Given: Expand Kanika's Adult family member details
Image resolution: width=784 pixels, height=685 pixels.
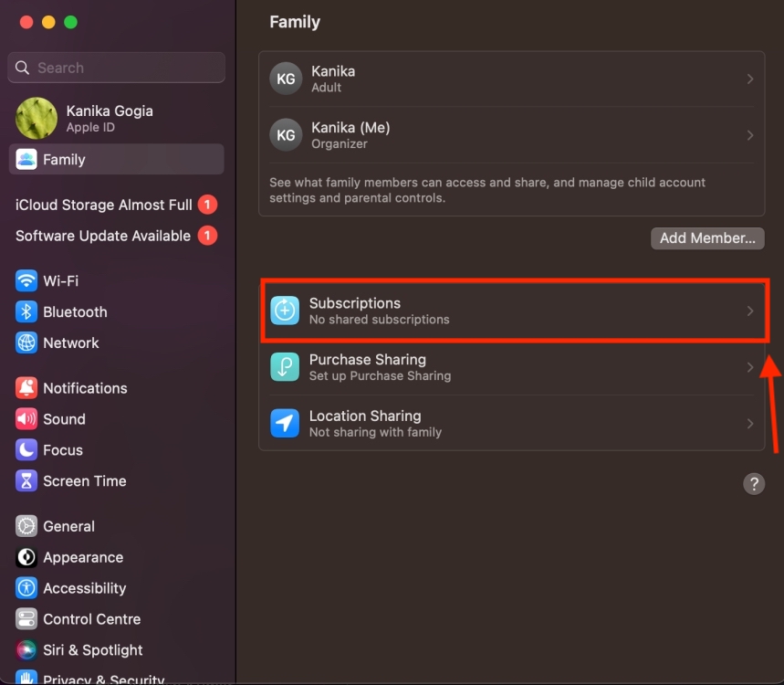Looking at the screenshot, I should (x=750, y=78).
